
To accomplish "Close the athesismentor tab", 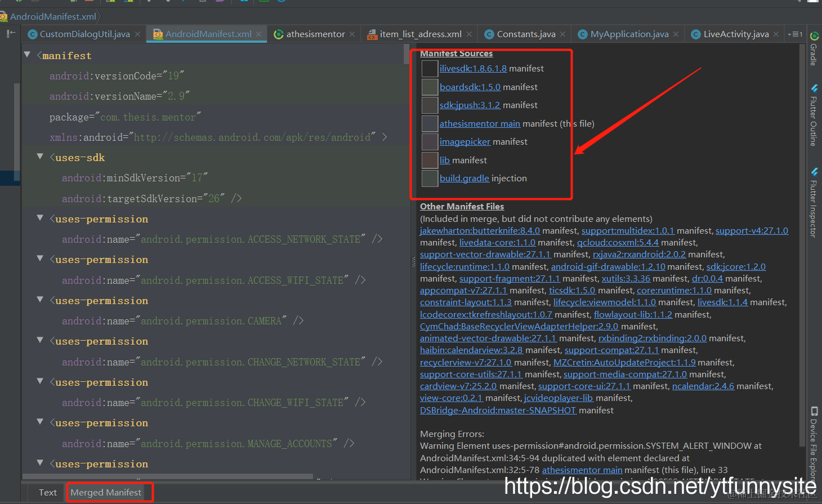I will pyautogui.click(x=352, y=34).
